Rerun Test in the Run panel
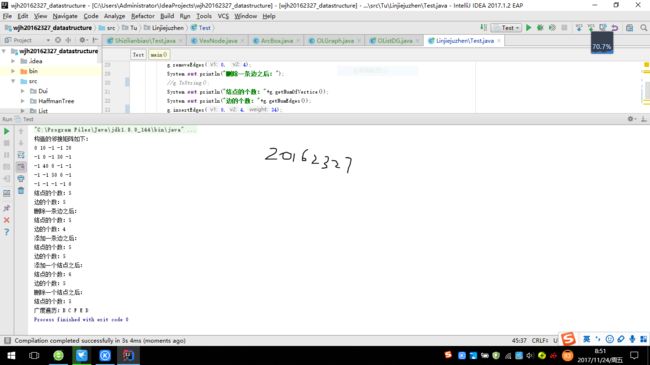Image resolution: width=650 pixels, height=365 pixels. tap(7, 131)
